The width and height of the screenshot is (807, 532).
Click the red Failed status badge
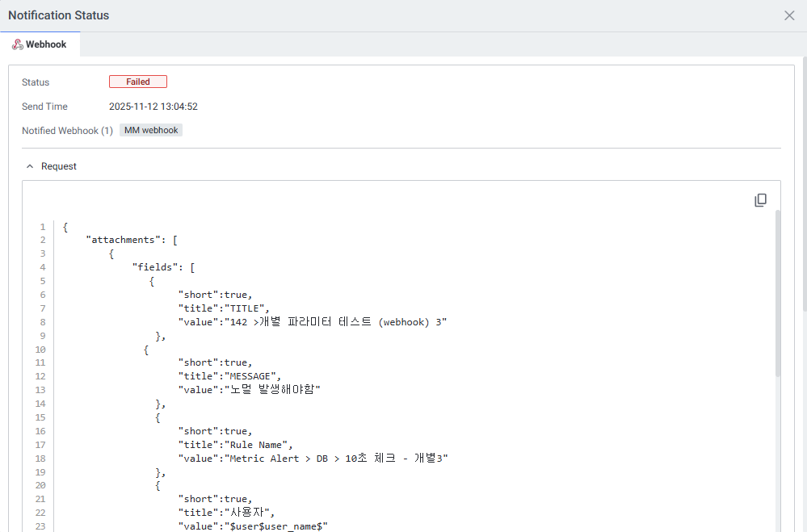click(x=138, y=82)
